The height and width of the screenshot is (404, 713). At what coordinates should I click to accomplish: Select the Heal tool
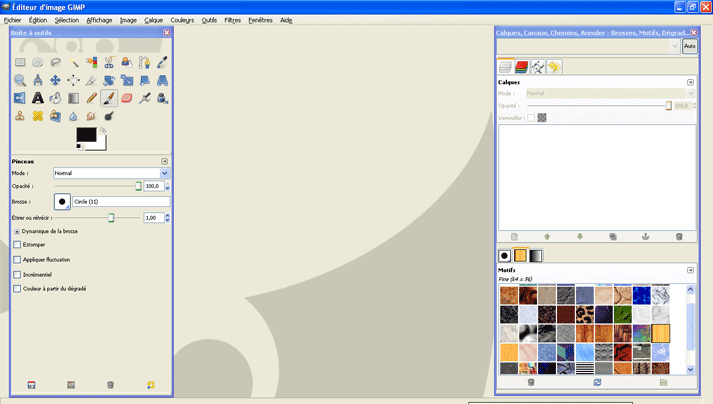pos(38,116)
